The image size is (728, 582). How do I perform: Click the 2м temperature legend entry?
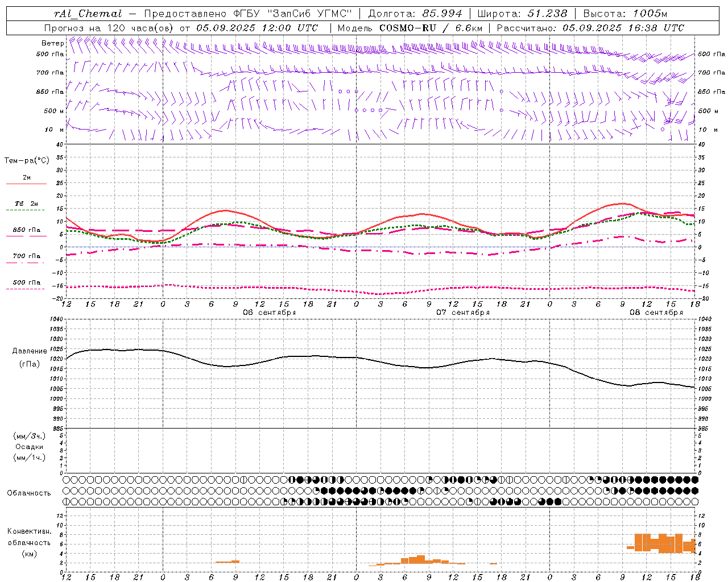(27, 178)
